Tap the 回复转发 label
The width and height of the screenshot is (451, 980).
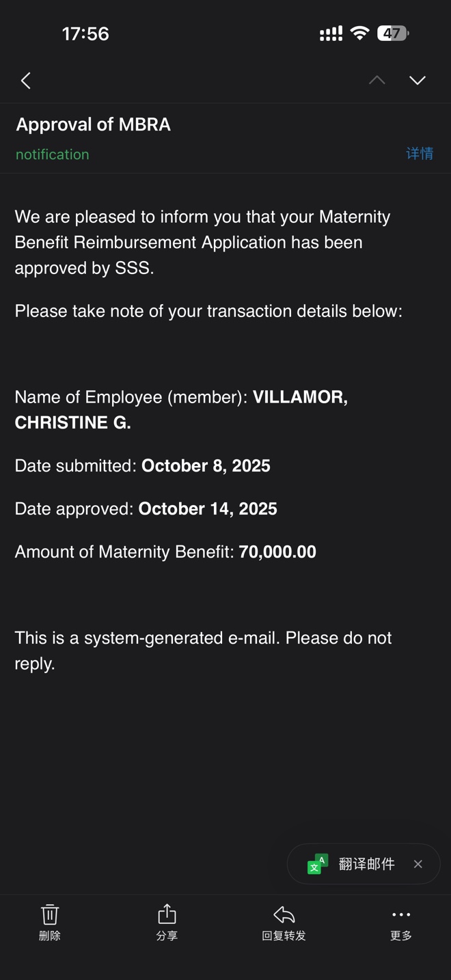(x=284, y=936)
